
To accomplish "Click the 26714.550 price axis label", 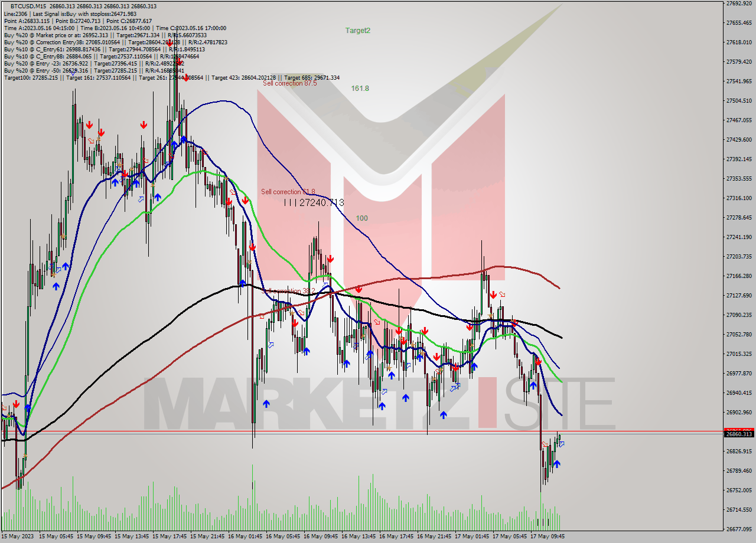I will click(739, 509).
